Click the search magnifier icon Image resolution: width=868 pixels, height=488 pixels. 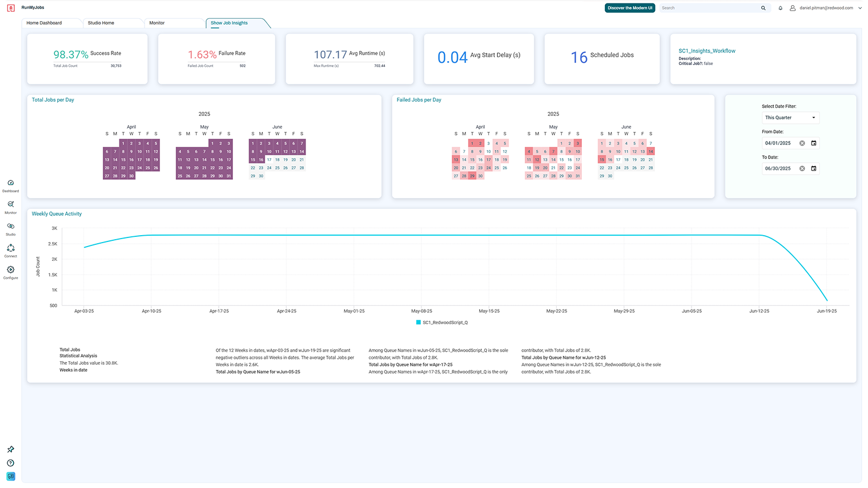click(x=763, y=7)
